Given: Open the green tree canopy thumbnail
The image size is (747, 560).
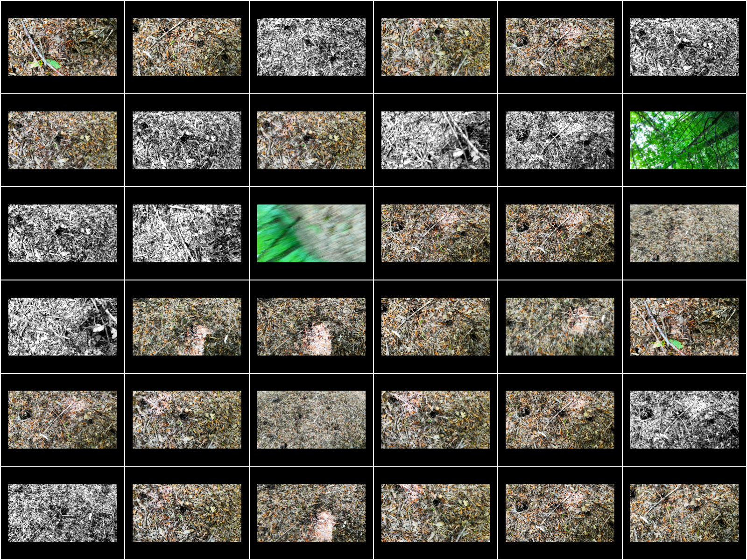Looking at the screenshot, I should point(684,140).
